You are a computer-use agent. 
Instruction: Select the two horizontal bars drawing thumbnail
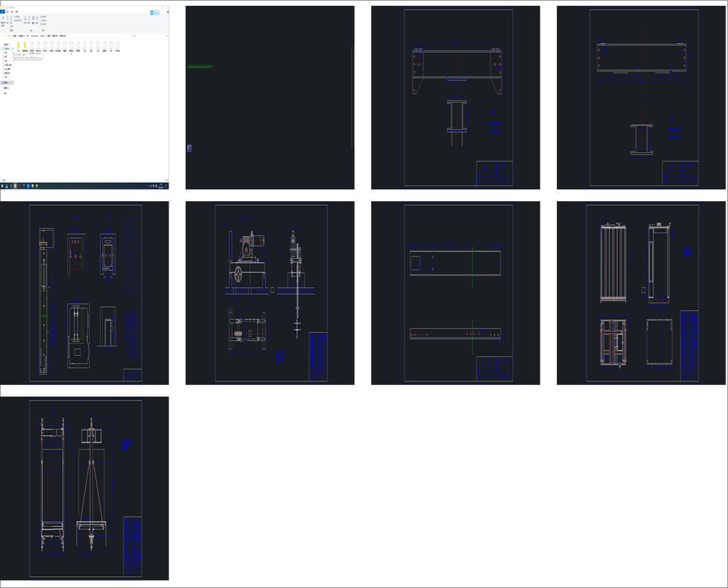click(455, 293)
